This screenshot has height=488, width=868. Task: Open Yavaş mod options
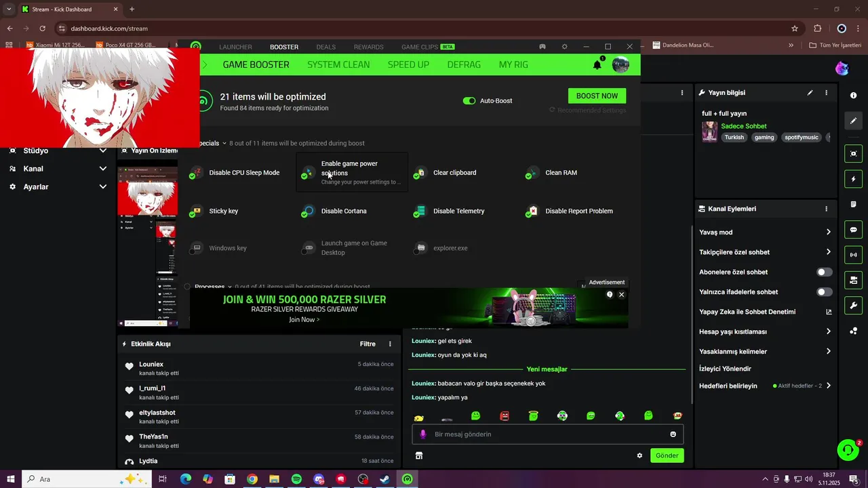(x=765, y=232)
